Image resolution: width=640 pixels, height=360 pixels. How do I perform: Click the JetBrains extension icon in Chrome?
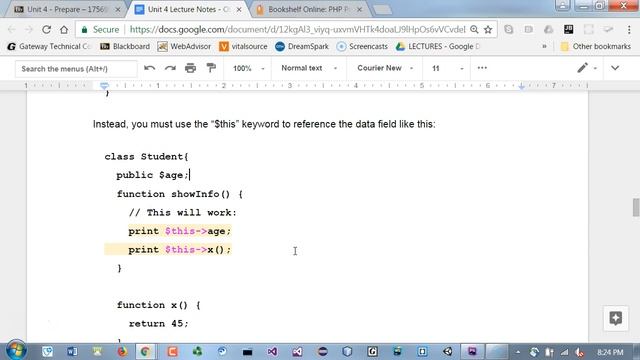pyautogui.click(x=569, y=29)
